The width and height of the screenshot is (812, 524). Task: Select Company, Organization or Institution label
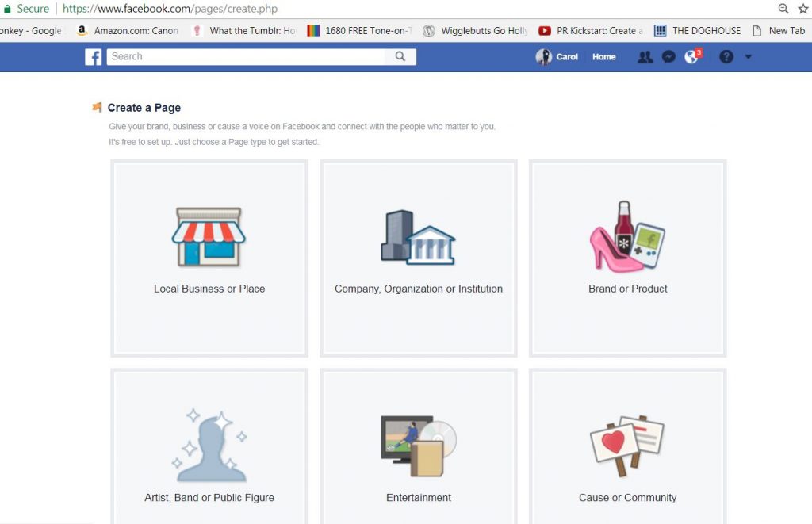tap(419, 289)
